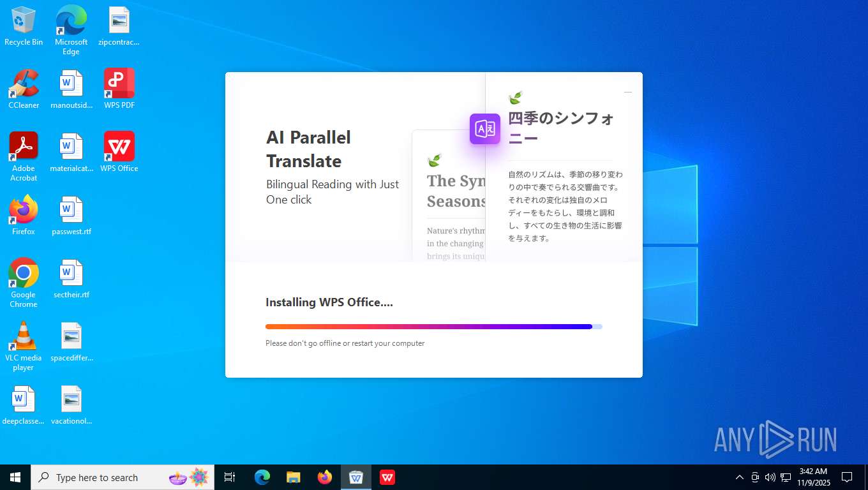
Task: Click the AI translate icon in the installer
Action: point(485,129)
